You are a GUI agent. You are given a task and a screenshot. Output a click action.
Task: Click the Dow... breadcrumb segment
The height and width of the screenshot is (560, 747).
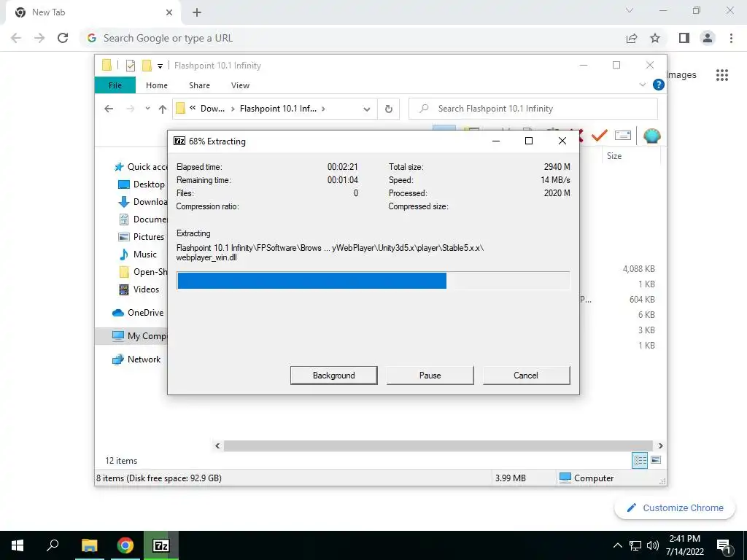click(x=212, y=109)
